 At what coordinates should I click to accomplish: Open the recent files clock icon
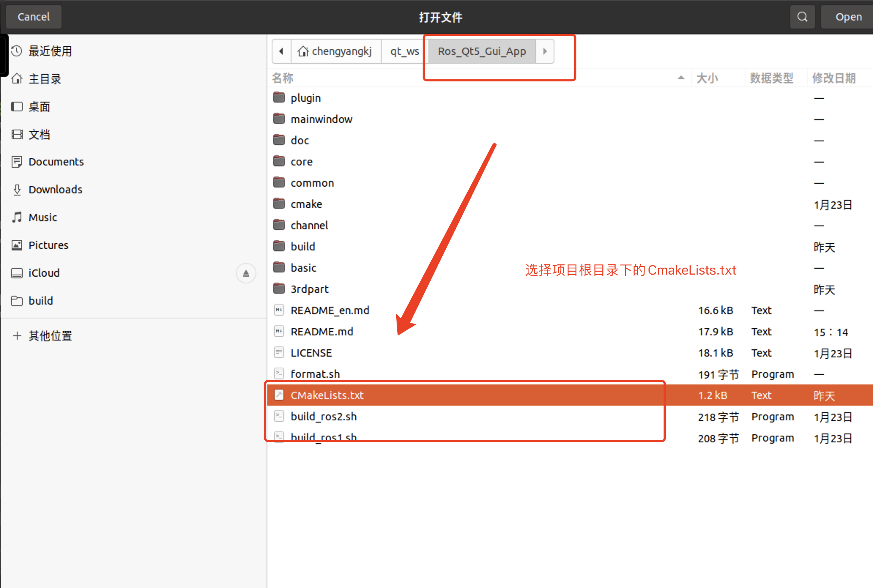pos(17,51)
